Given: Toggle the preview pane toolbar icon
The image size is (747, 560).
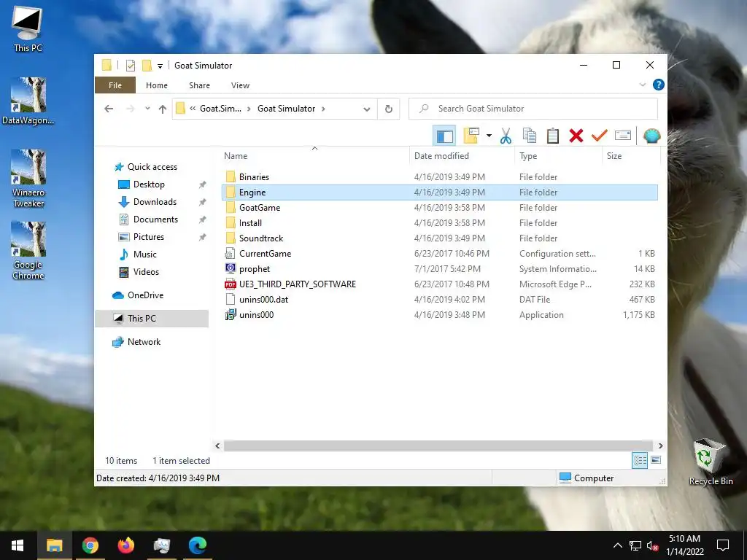Looking at the screenshot, I should coord(444,136).
